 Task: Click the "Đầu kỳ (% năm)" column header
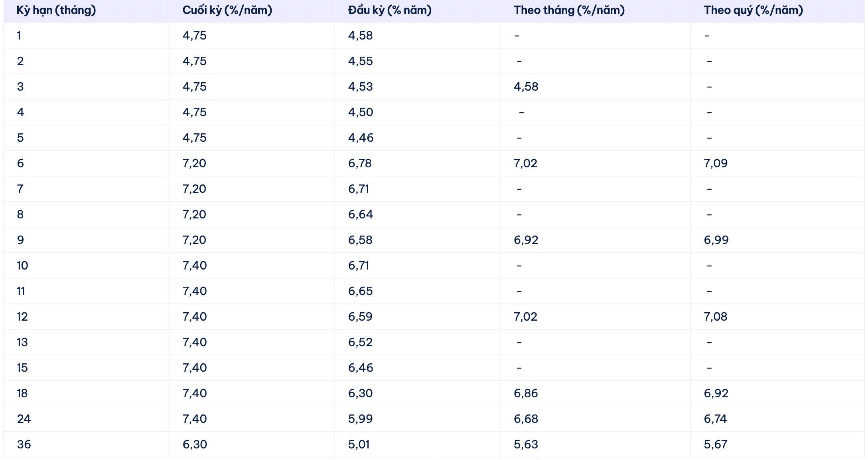[389, 10]
